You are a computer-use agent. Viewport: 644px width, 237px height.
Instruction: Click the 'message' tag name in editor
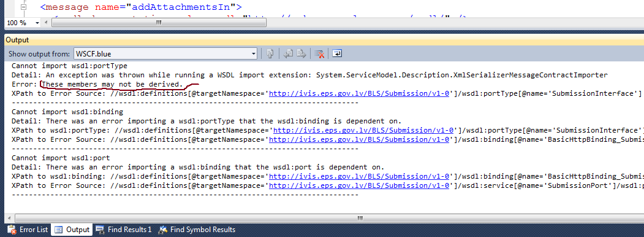tap(67, 7)
